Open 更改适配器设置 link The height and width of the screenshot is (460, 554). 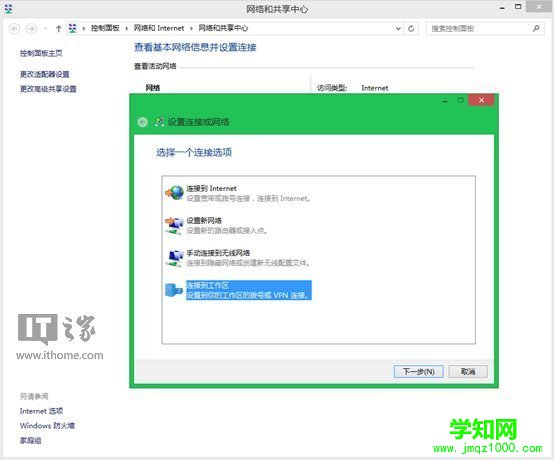pos(45,74)
